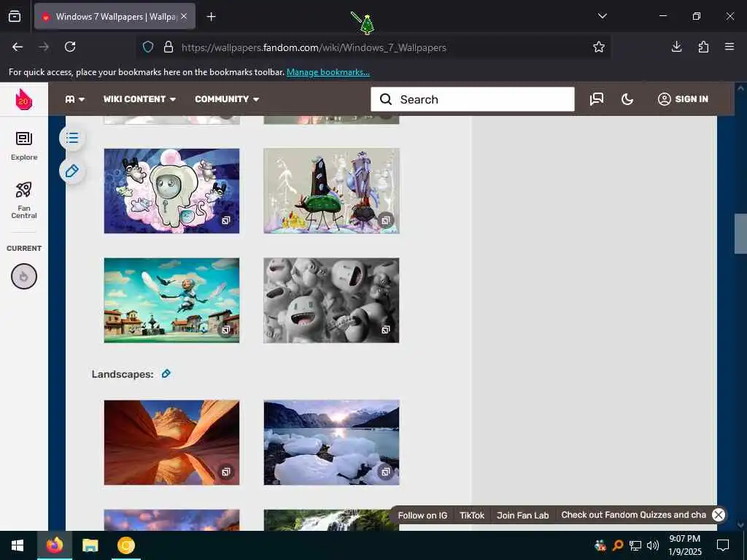Expand the WIKI CONTENT menu
747x560 pixels.
[139, 99]
